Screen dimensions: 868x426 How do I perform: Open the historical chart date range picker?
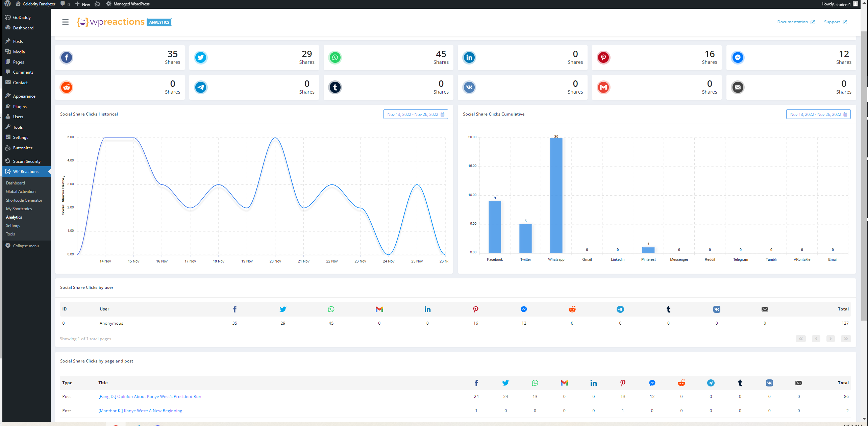coord(416,114)
